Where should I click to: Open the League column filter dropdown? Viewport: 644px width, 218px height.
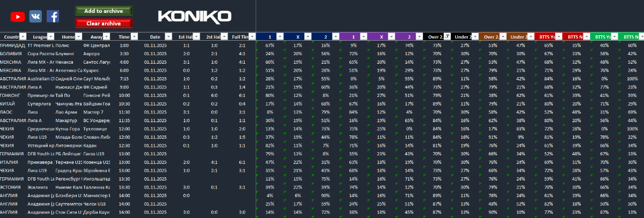tap(50, 37)
